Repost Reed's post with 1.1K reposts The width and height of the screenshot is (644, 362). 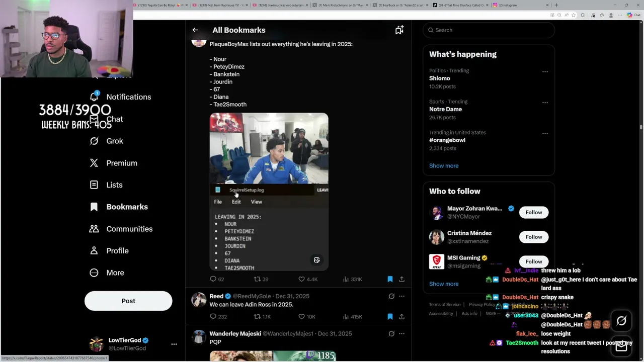coord(262,316)
